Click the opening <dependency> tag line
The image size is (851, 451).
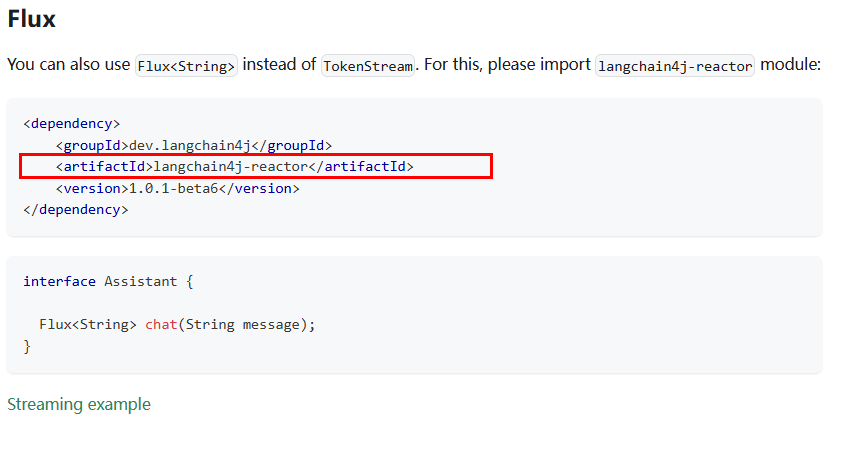[x=72, y=124]
